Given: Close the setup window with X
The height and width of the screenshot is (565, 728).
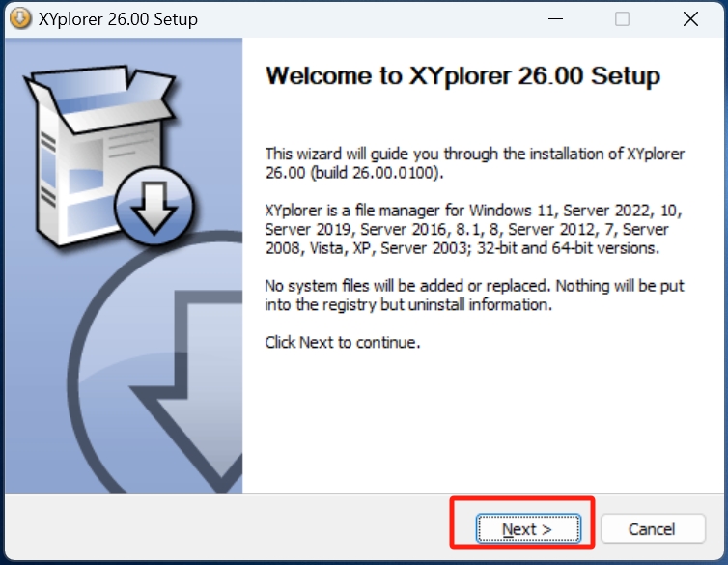Looking at the screenshot, I should click(690, 18).
